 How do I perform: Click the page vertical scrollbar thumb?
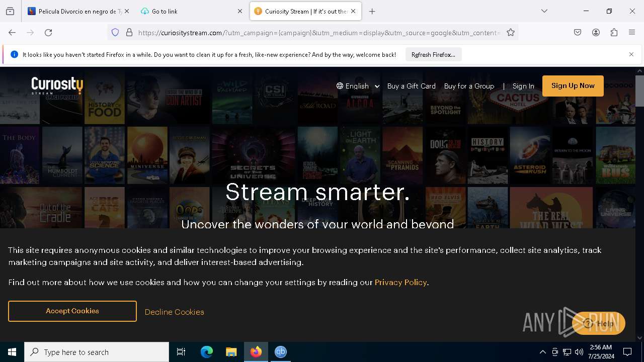coord(640,91)
